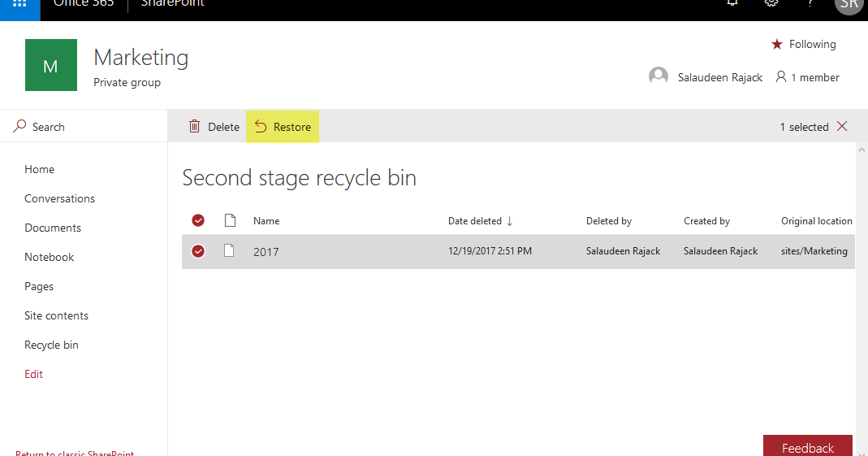This screenshot has height=456, width=868.
Task: Click Salaudeen Rajack in Deleted by column
Action: (624, 251)
